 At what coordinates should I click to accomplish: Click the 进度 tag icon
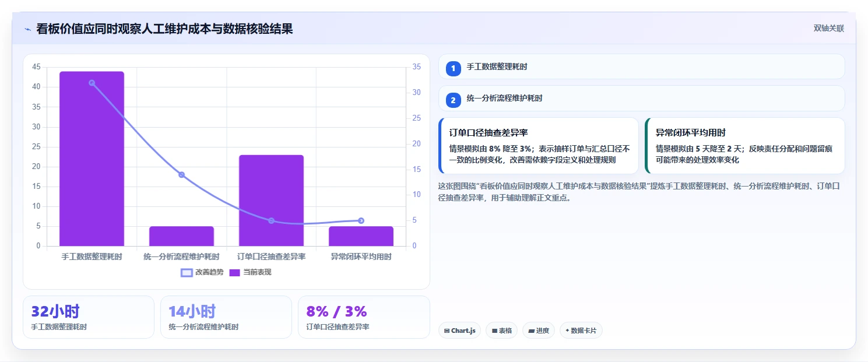(x=531, y=331)
